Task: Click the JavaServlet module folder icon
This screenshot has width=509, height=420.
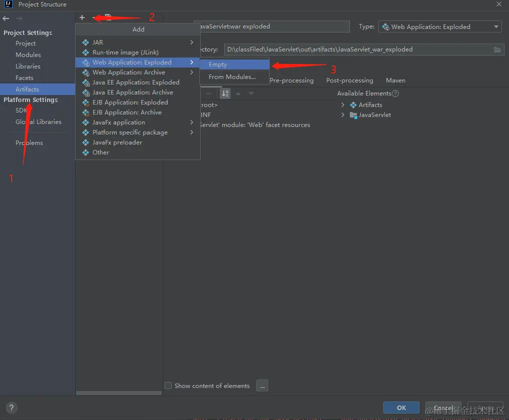Action: pos(353,115)
